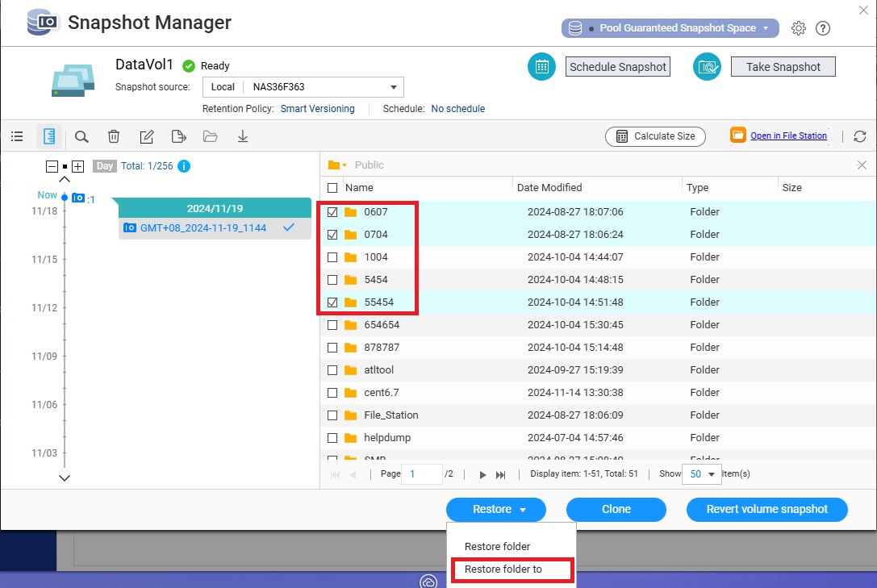The height and width of the screenshot is (588, 877).
Task: Click the calculator icon in Calculate Size
Action: tap(622, 136)
